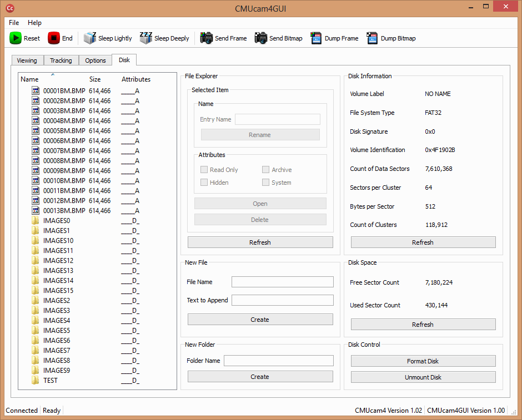
Task: Click the Sleep Lightly icon
Action: point(90,38)
